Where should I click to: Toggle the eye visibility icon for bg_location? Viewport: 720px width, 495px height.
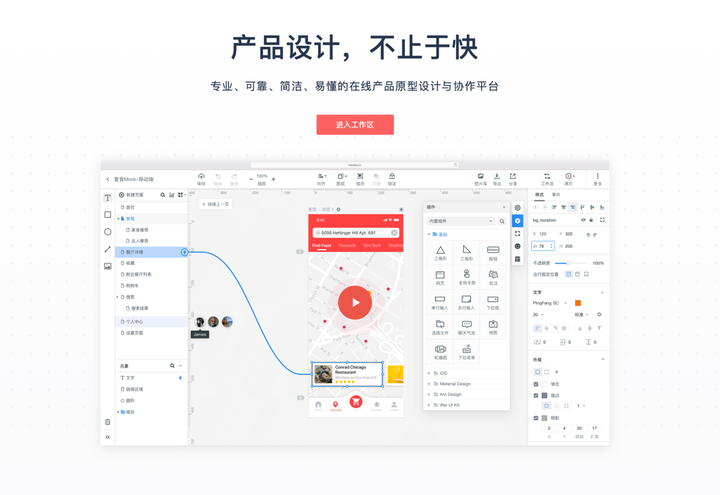tap(583, 220)
